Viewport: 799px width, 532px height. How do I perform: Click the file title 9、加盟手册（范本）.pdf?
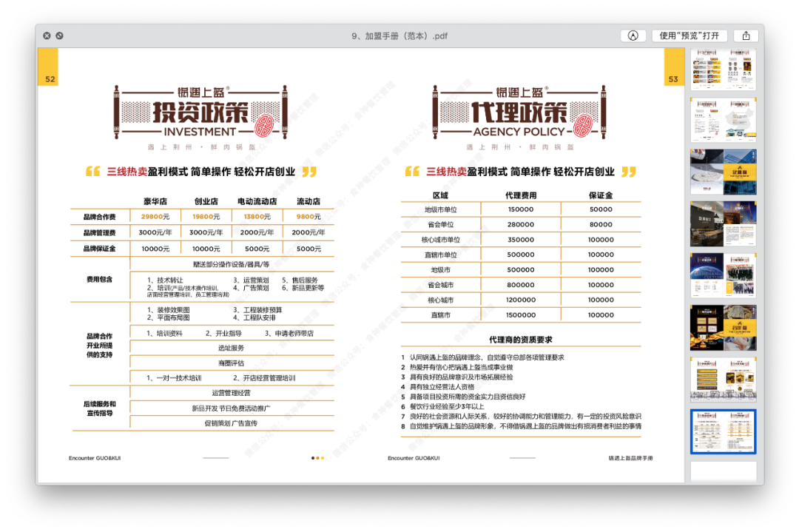click(399, 36)
